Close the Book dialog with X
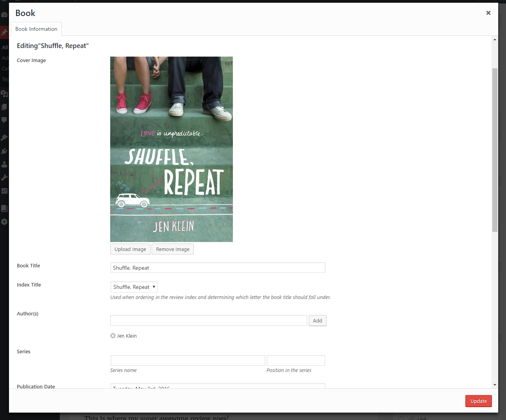 pyautogui.click(x=488, y=13)
